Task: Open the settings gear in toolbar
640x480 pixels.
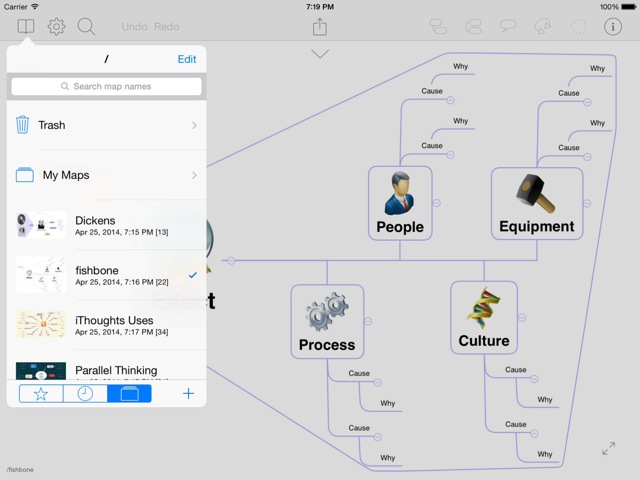Action: [57, 27]
